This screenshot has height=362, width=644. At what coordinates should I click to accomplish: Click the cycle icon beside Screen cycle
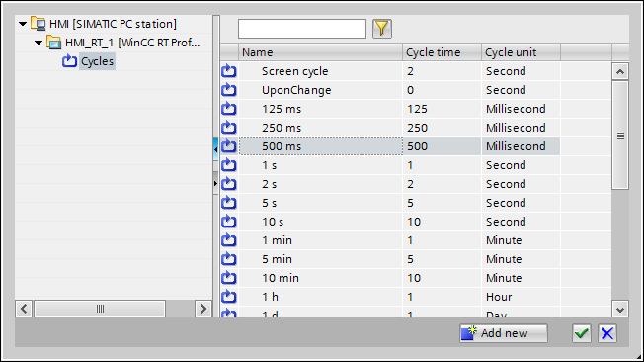[x=229, y=71]
